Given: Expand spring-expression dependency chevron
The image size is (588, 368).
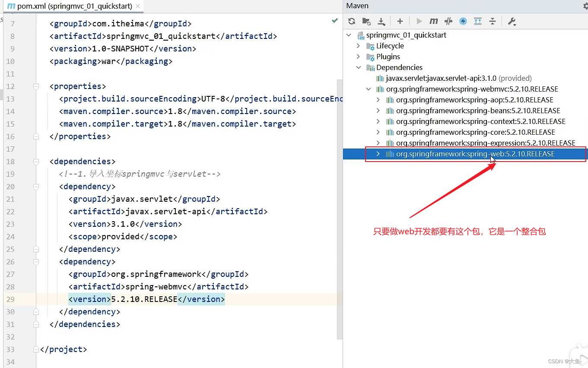Looking at the screenshot, I should tap(378, 143).
